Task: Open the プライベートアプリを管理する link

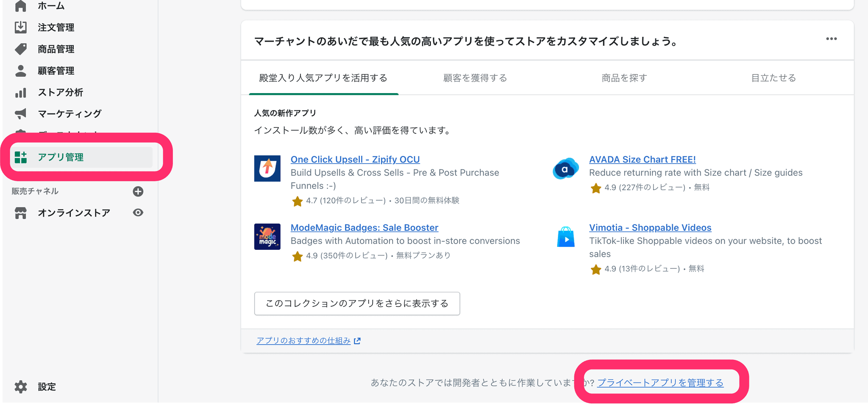Action: coord(660,383)
